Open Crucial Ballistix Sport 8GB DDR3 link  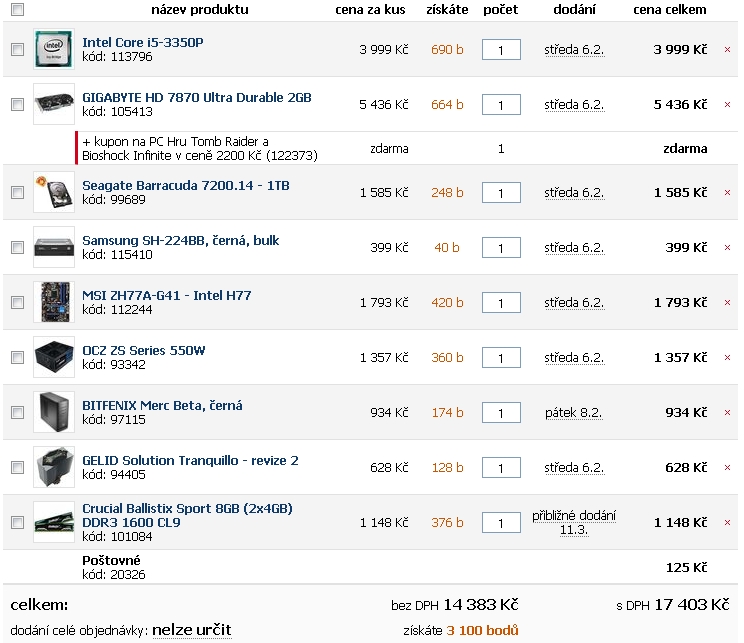[187, 515]
